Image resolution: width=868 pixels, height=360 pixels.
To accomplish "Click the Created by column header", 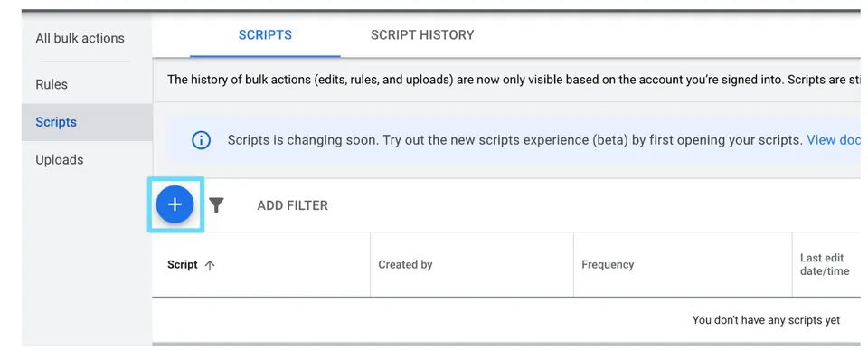I will 405,265.
